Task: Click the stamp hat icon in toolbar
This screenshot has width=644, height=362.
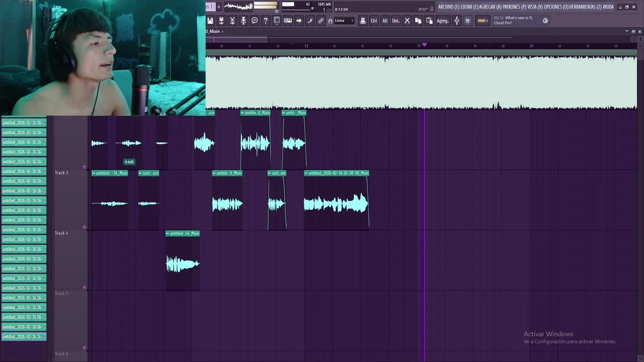Action: pos(363,21)
